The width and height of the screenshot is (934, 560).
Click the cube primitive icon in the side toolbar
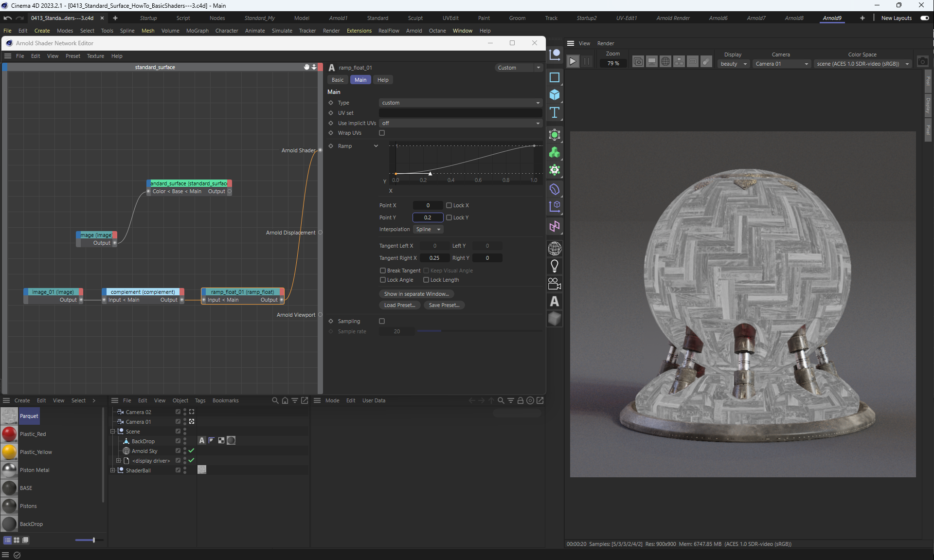(x=554, y=94)
